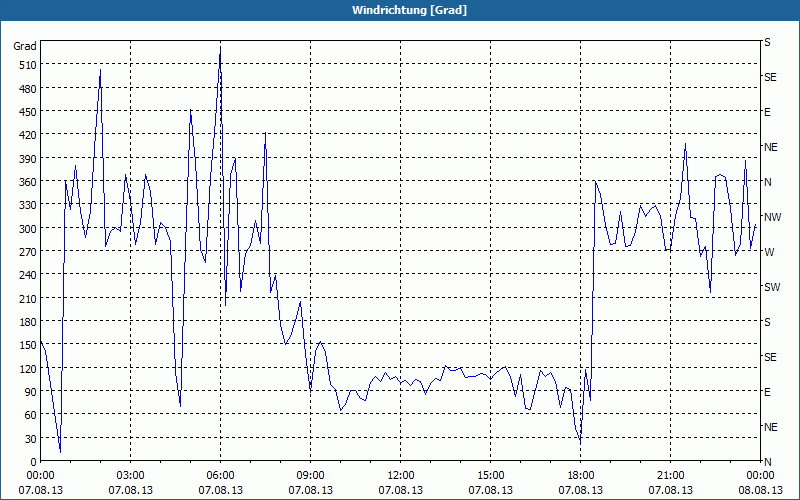Click the 90 y-axis tick label
This screenshot has height=500, width=800.
click(x=31, y=392)
